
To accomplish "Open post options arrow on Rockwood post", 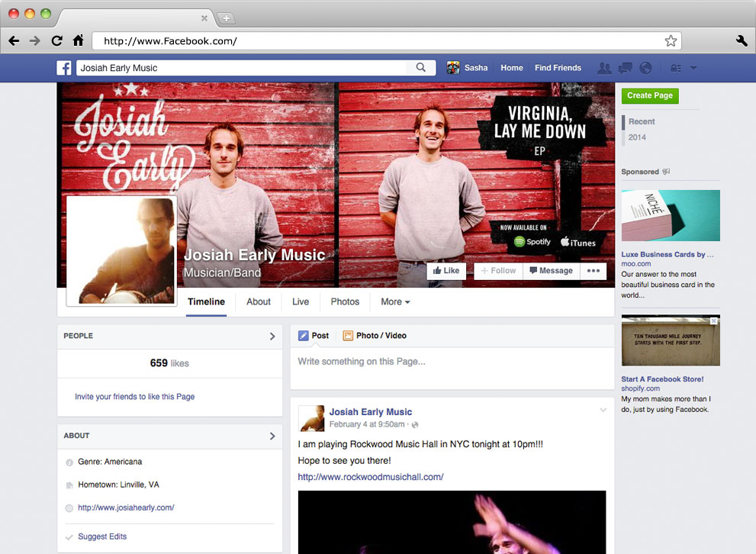I will [603, 411].
